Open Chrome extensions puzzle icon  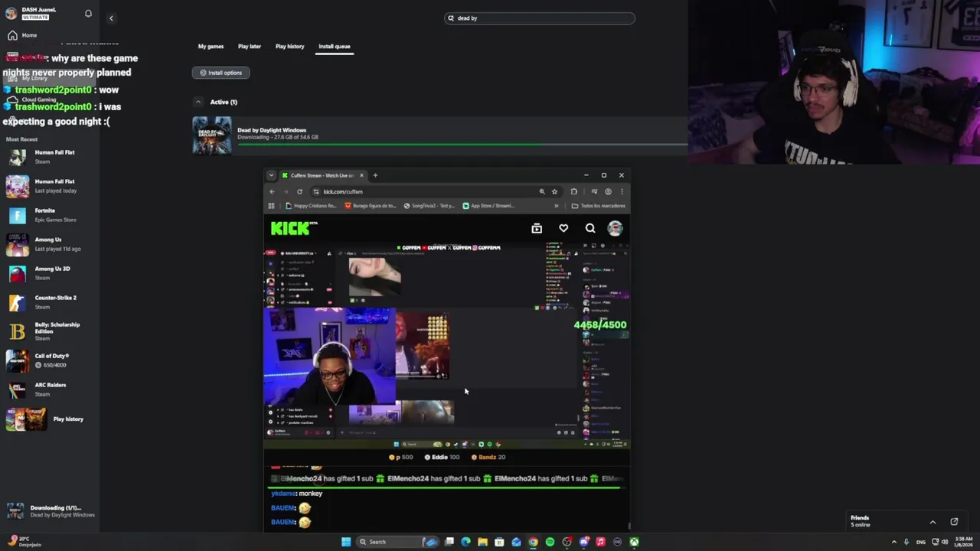[x=574, y=191]
